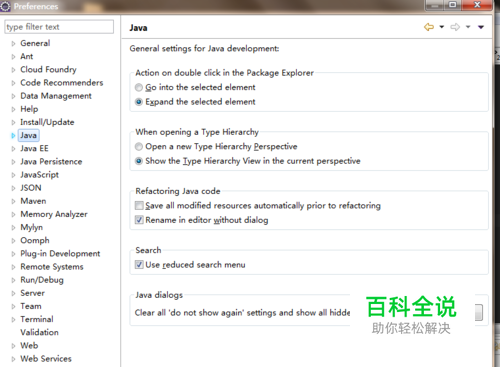Open Remote Systems preferences
This screenshot has width=500, height=367.
pyautogui.click(x=52, y=267)
